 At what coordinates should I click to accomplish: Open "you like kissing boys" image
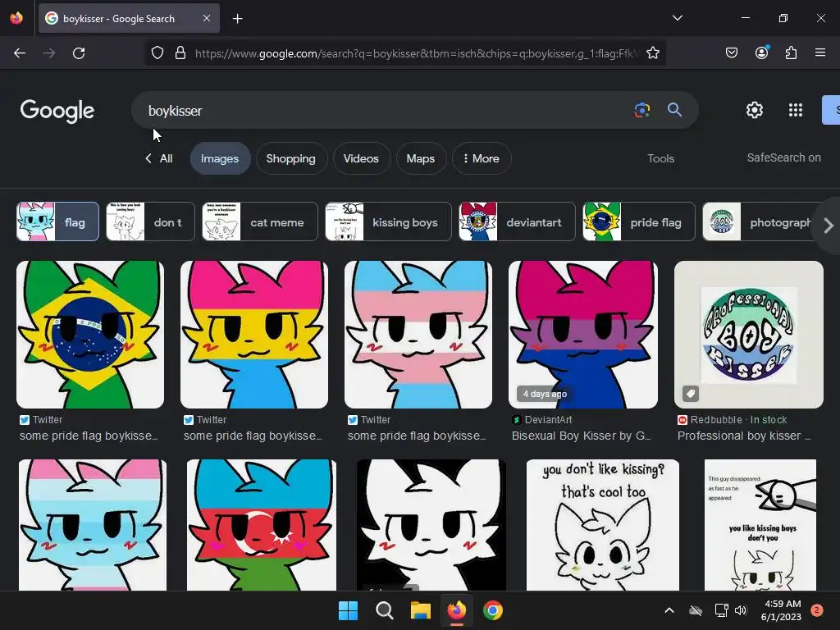click(760, 525)
